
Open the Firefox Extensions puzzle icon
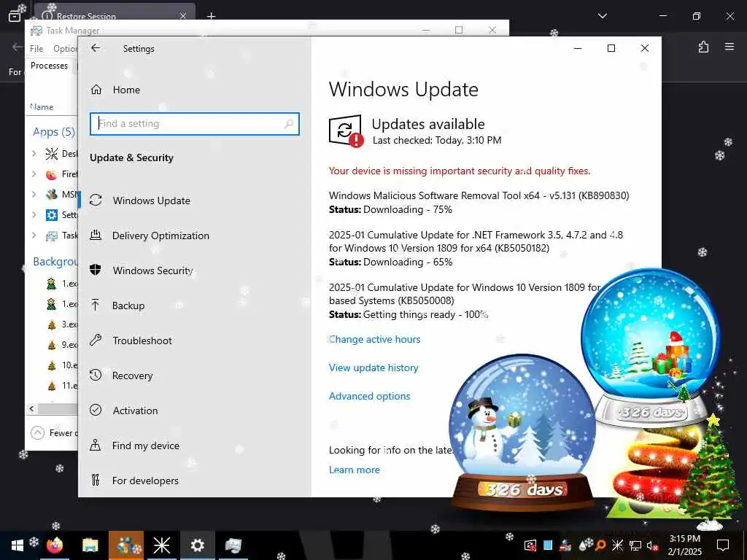tap(703, 47)
